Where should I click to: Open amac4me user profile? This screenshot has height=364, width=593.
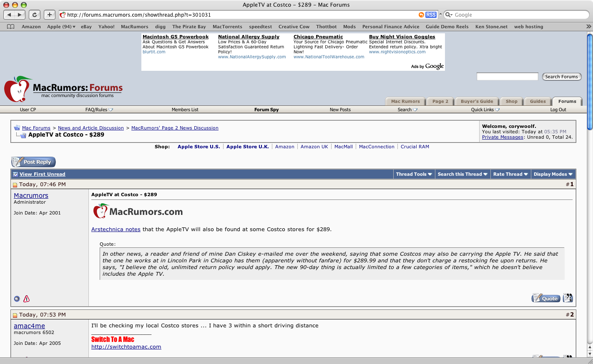(x=29, y=326)
